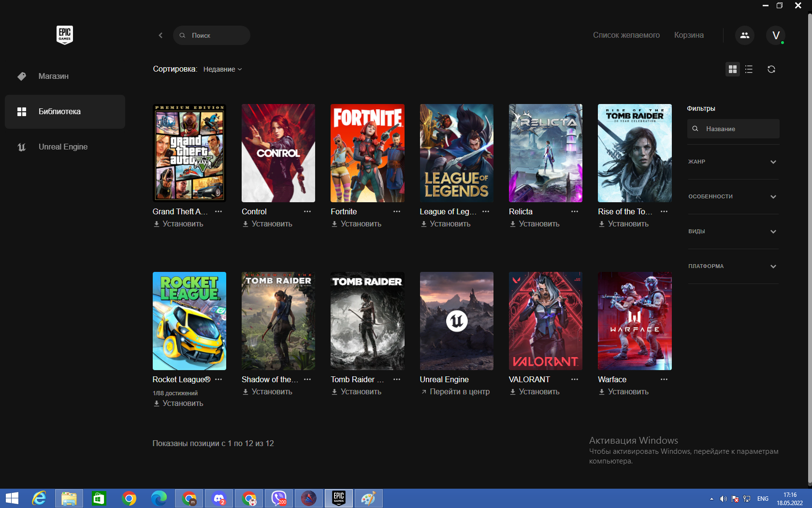The image size is (812, 508).
Task: Click the Rocket League 1/88 достижений text
Action: tap(175, 393)
